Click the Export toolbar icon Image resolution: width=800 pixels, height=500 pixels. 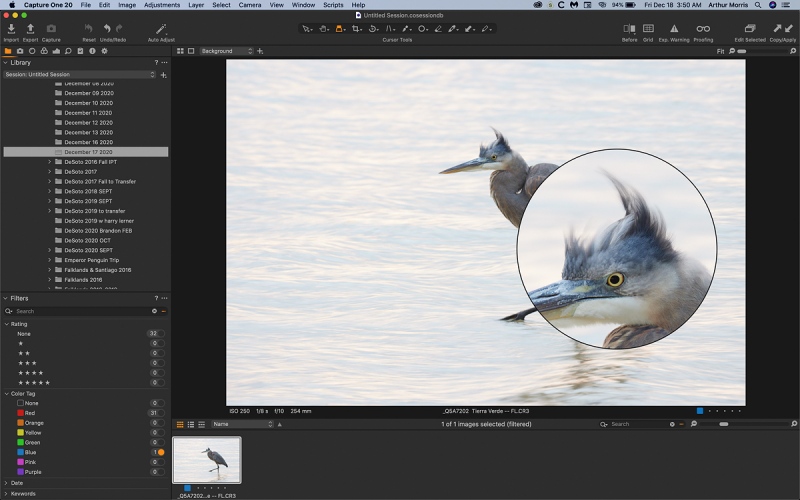pos(30,29)
